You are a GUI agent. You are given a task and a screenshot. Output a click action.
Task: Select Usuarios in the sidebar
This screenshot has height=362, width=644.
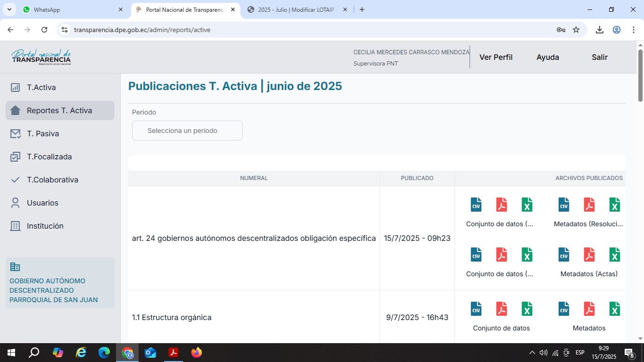click(x=42, y=203)
